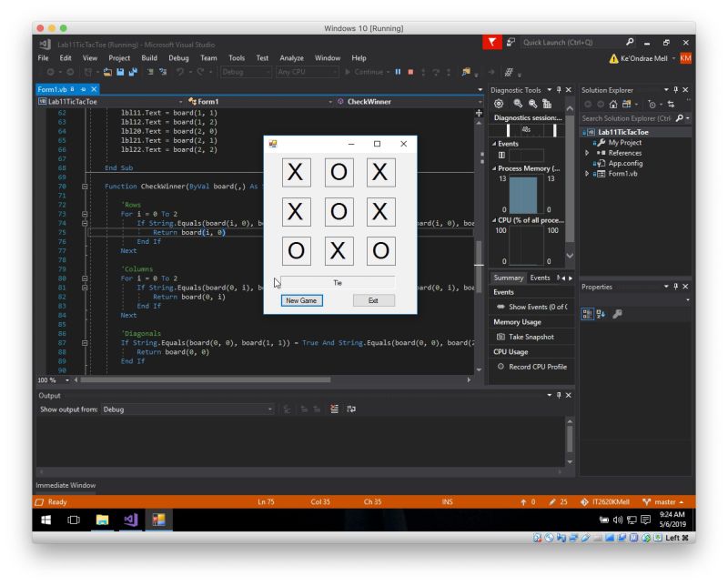Click the Stop Debugging icon
The image size is (728, 586).
coord(411,72)
